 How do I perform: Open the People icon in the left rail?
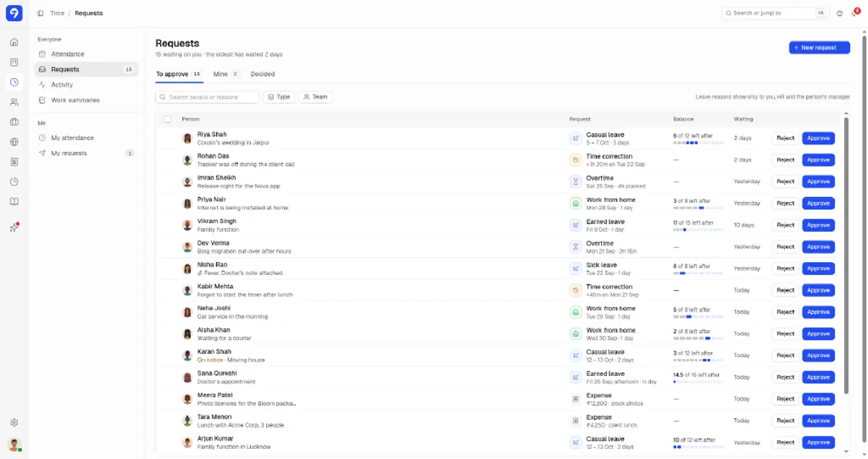(x=14, y=102)
